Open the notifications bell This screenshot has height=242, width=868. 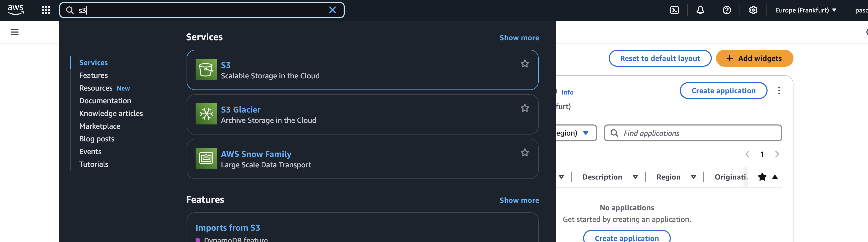[700, 10]
